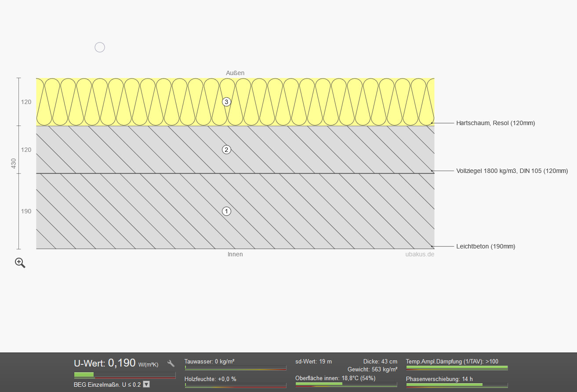
Task: Click the Oberfläche innen temperature bar
Action: pos(346,384)
